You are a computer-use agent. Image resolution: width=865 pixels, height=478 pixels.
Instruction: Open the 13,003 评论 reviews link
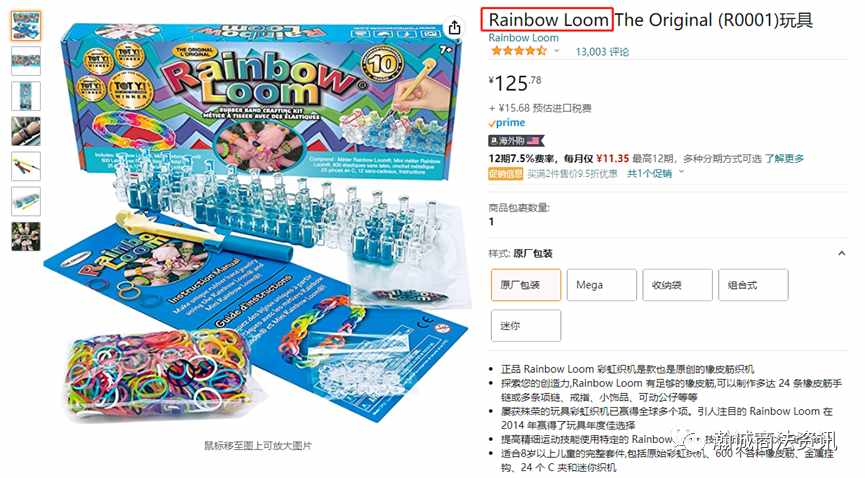pyautogui.click(x=602, y=52)
